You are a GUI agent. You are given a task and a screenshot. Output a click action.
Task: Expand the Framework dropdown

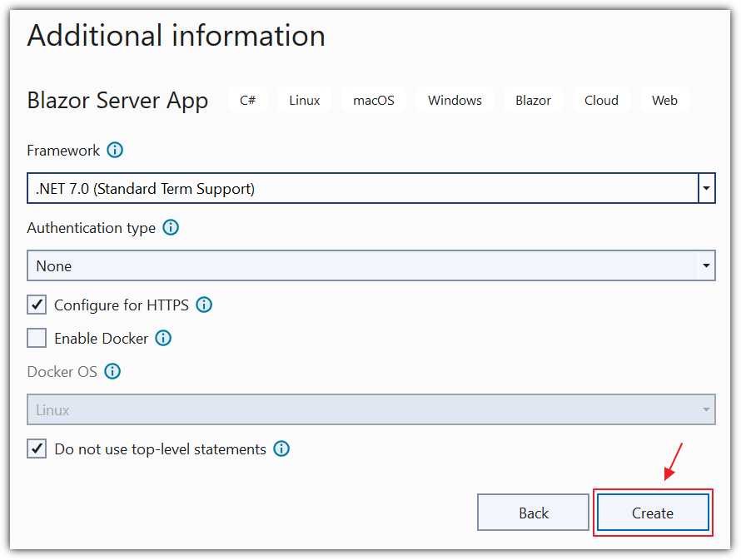point(706,188)
